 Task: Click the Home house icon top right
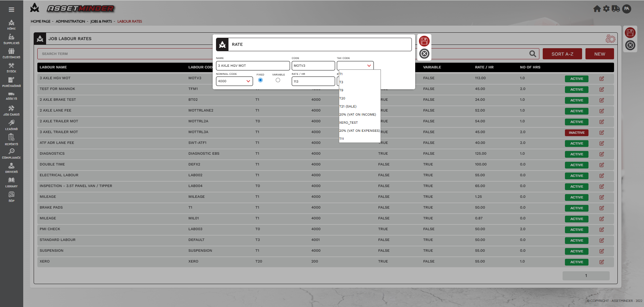(x=597, y=9)
